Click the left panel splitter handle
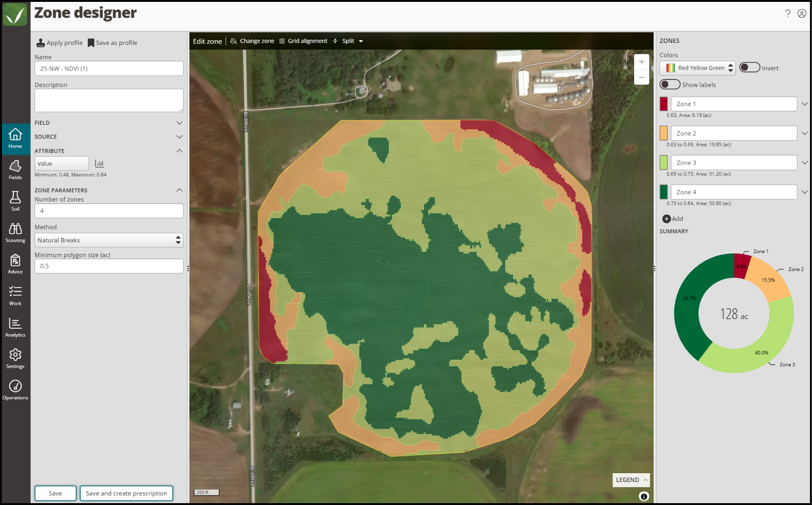812x505 pixels. click(188, 268)
